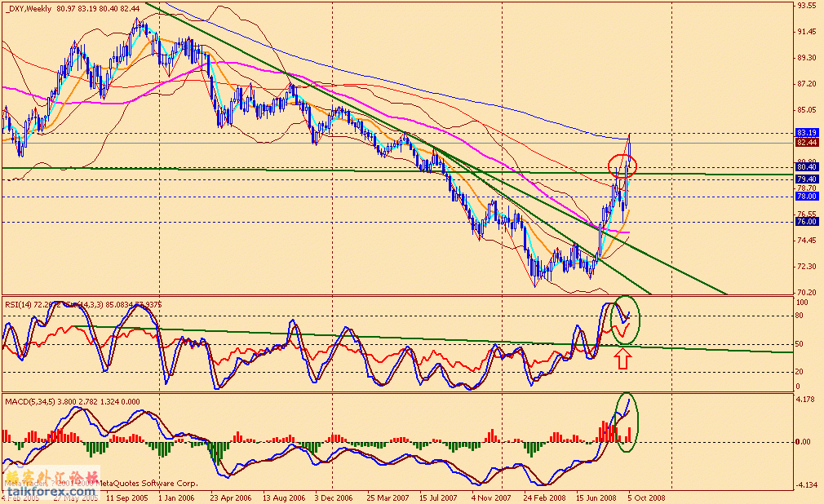Click the 91.45 price axis label
Screen dimensions: 824x504
pyautogui.click(x=807, y=32)
